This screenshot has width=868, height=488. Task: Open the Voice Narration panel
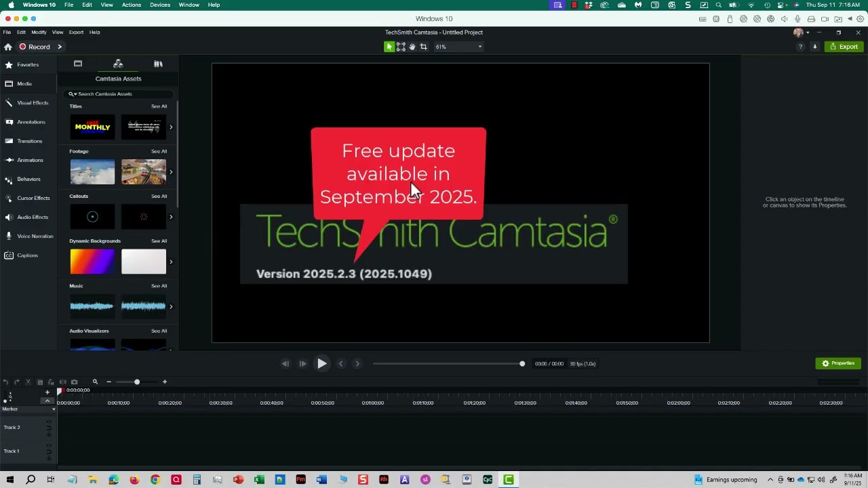(28, 236)
